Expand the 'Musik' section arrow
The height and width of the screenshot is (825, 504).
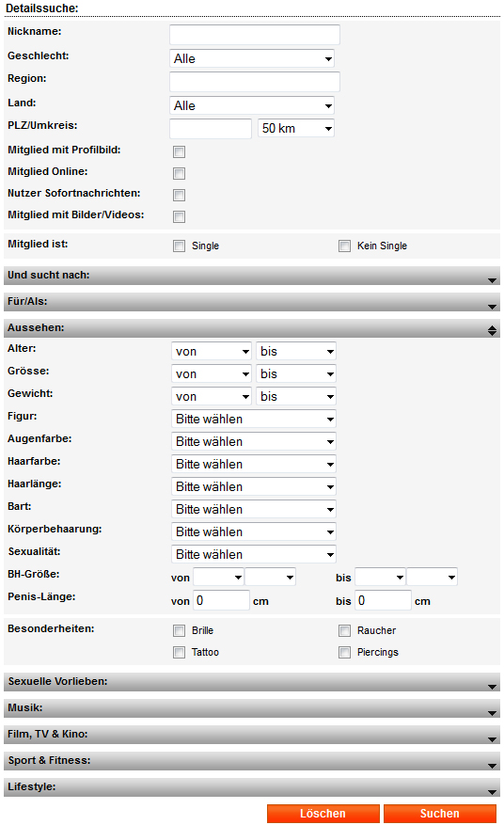(x=492, y=713)
